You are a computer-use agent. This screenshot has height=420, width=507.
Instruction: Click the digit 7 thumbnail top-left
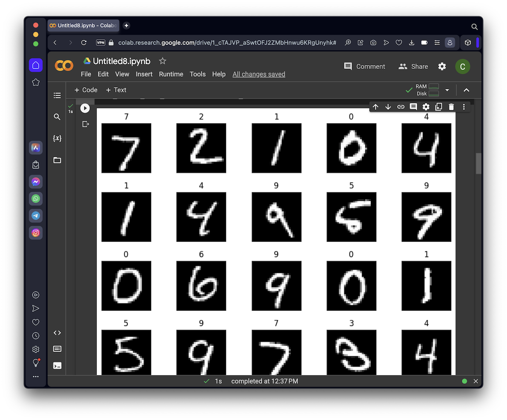point(126,148)
